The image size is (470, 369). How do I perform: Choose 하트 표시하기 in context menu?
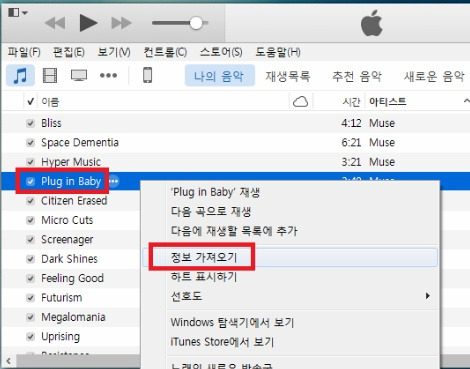click(x=204, y=276)
